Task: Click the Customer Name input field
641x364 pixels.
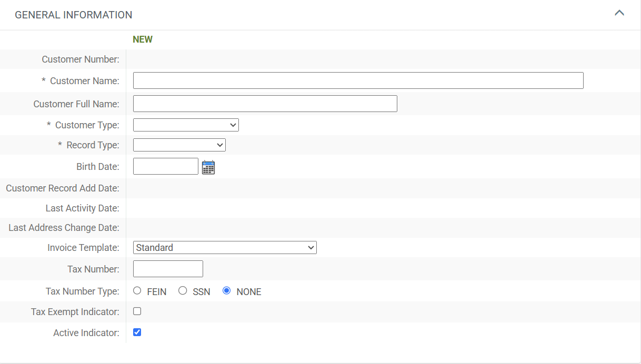Action: [358, 80]
